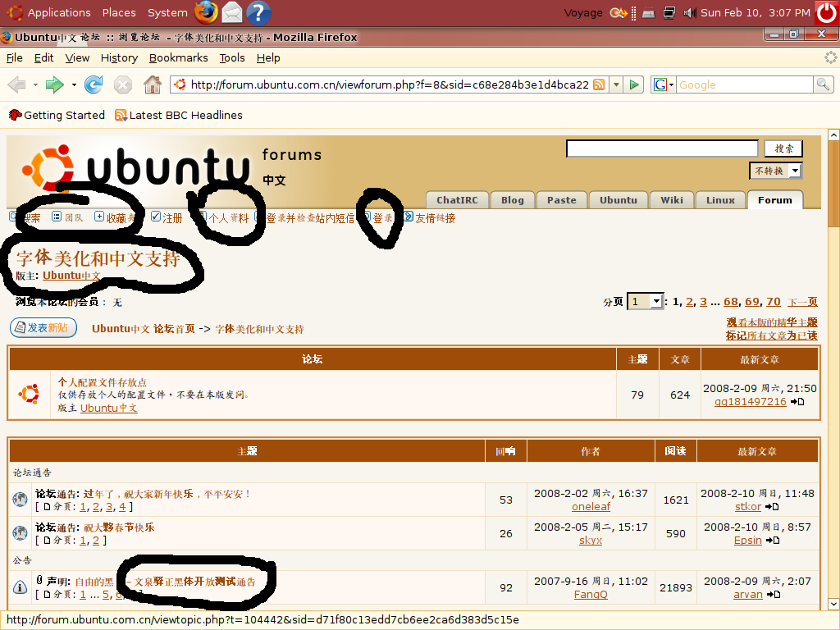840x630 pixels.
Task: Click the RSS feed icon in address bar
Action: click(599, 84)
